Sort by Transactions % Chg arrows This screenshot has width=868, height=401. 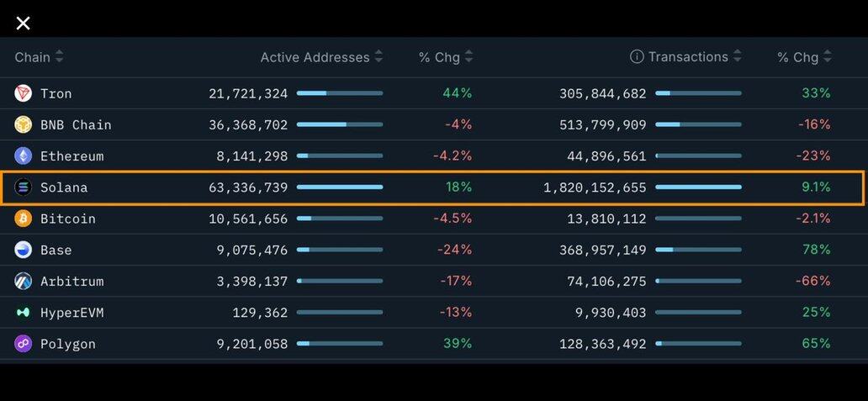(x=828, y=57)
